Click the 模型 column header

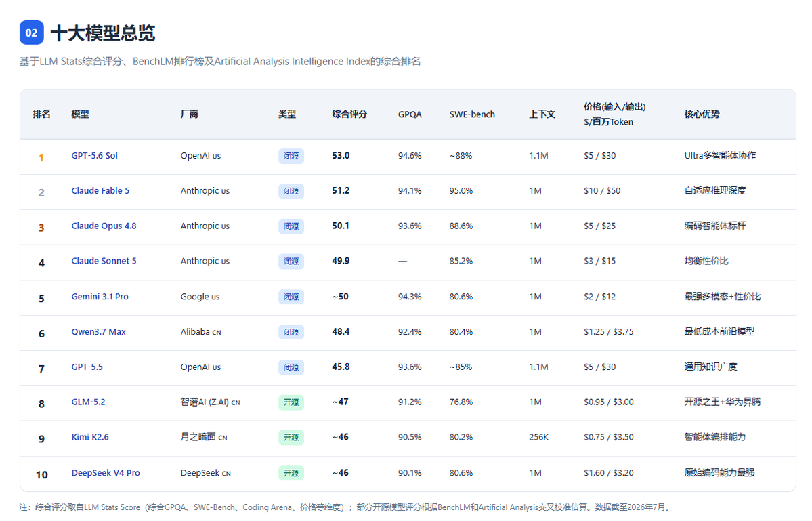click(81, 114)
